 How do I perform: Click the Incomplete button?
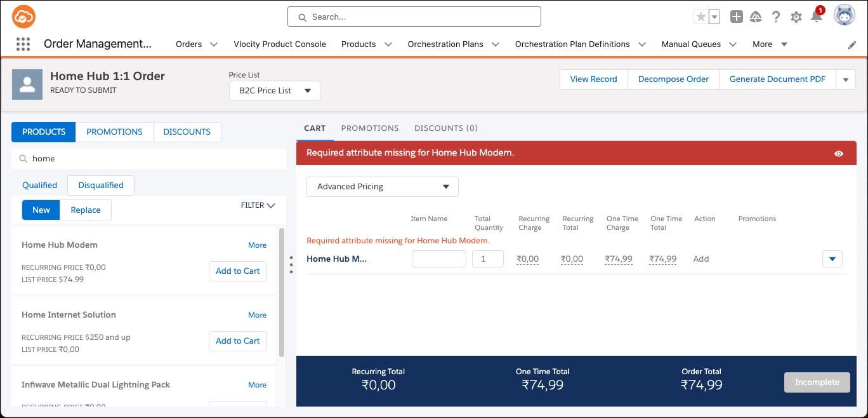click(x=817, y=382)
